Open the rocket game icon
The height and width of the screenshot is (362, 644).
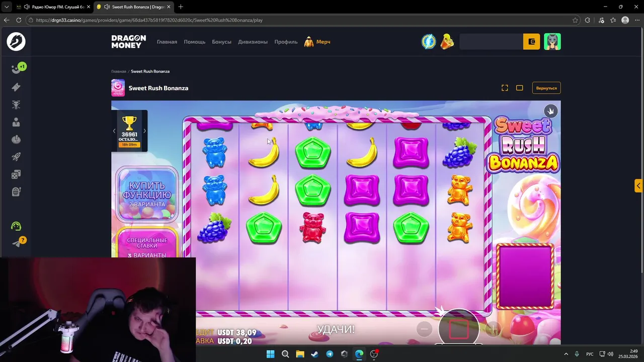point(16,157)
